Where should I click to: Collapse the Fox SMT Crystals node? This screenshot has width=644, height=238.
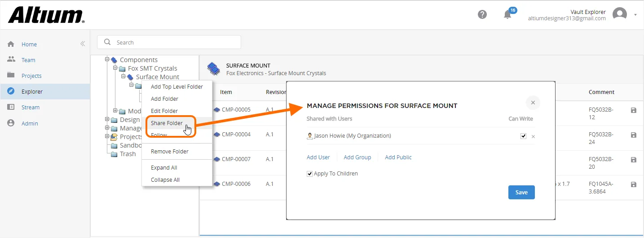pyautogui.click(x=115, y=68)
